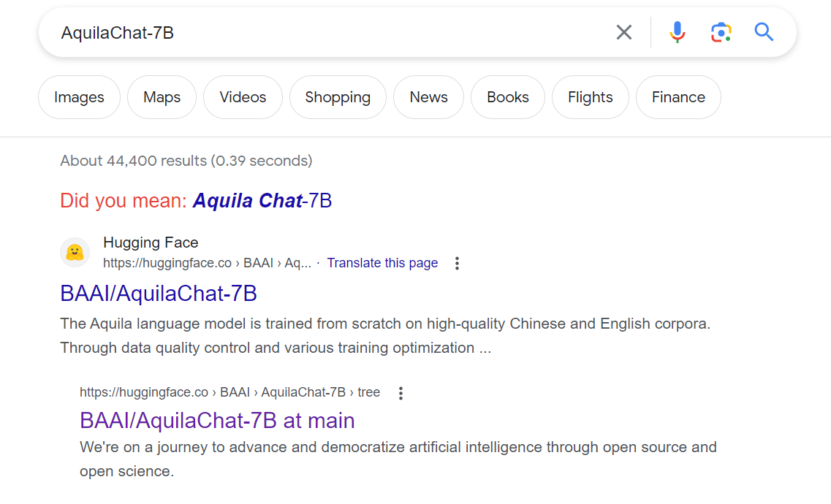Open the three-dot menu next to Translate this page
The image size is (831, 504).
click(457, 263)
